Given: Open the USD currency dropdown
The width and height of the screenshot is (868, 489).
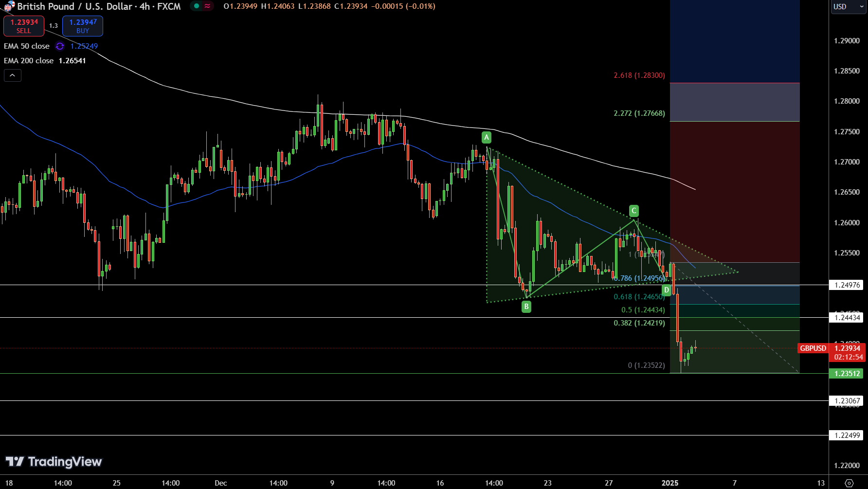Looking at the screenshot, I should (848, 7).
